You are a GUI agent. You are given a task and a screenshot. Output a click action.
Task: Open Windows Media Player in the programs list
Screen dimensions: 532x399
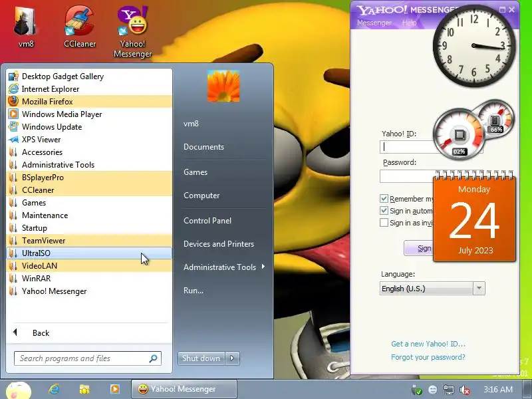tap(89, 114)
